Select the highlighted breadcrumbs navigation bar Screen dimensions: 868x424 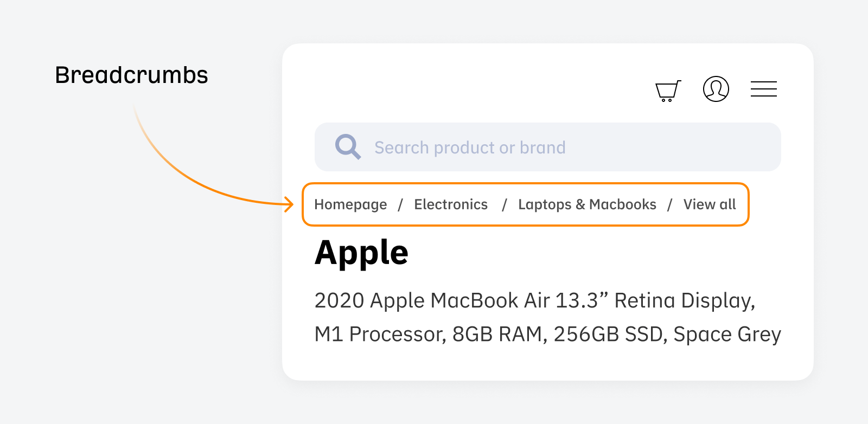(525, 204)
